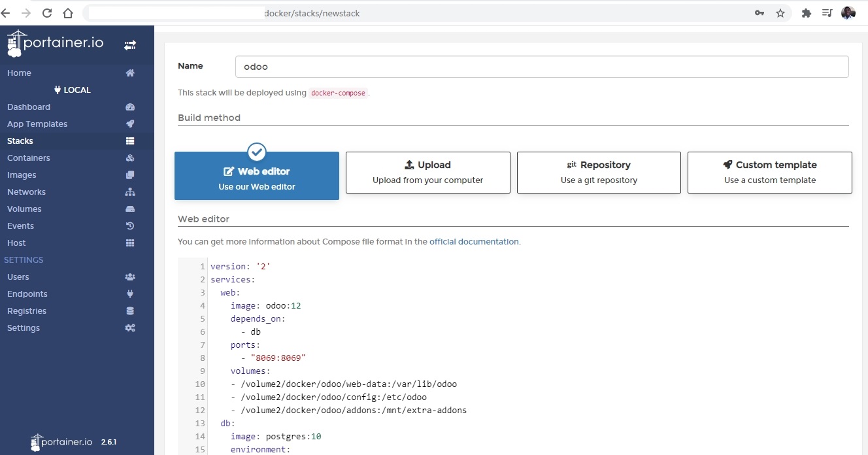The height and width of the screenshot is (455, 868).
Task: Reload the page in browser
Action: coord(47,13)
